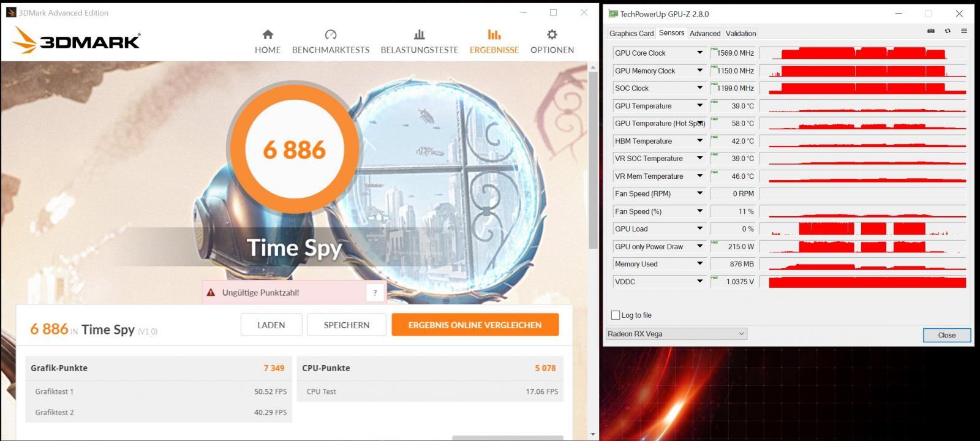
Task: Click the question mark help button
Action: [375, 293]
